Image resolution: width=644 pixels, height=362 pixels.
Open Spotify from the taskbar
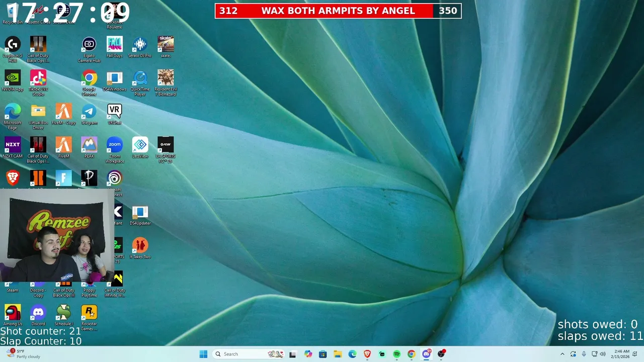tap(396, 354)
